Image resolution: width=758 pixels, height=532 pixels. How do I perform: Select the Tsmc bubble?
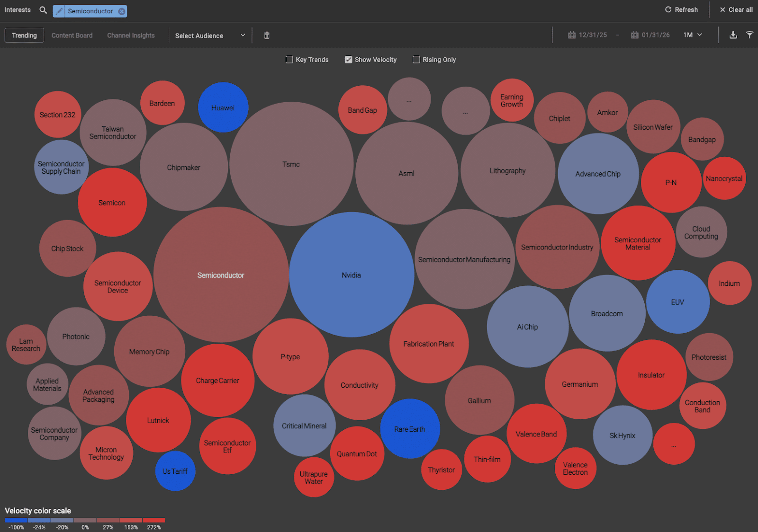click(x=291, y=164)
